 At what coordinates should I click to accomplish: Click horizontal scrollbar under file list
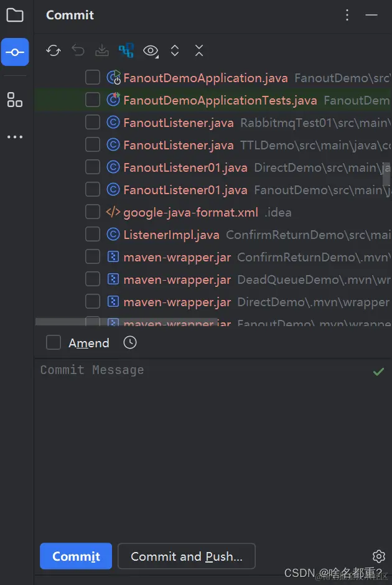click(x=127, y=322)
